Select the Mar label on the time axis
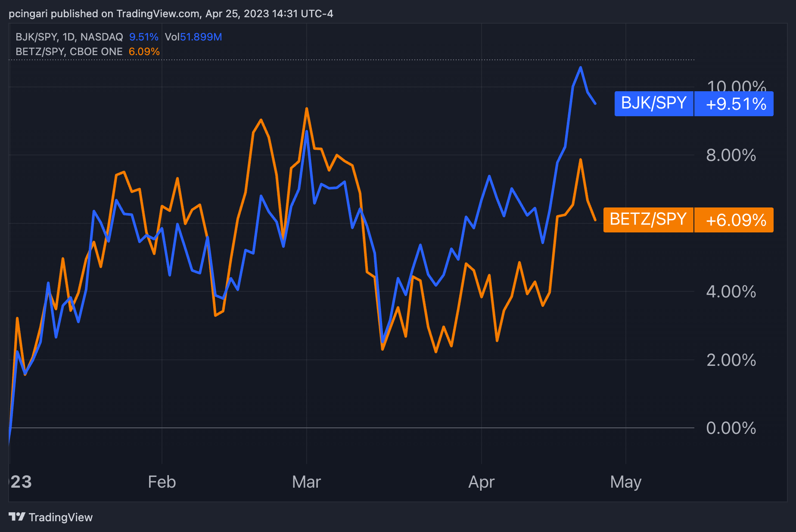The width and height of the screenshot is (796, 532). (306, 482)
